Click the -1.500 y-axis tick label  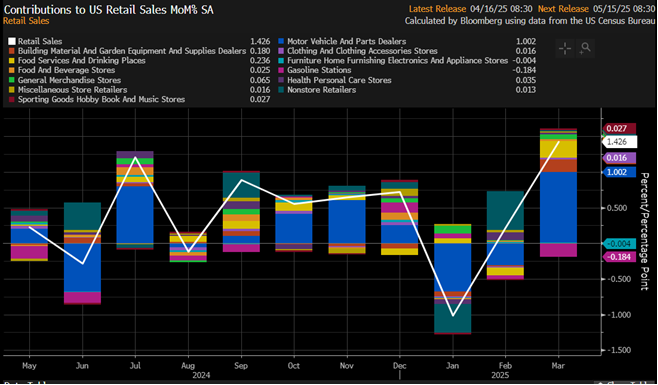(x=619, y=351)
